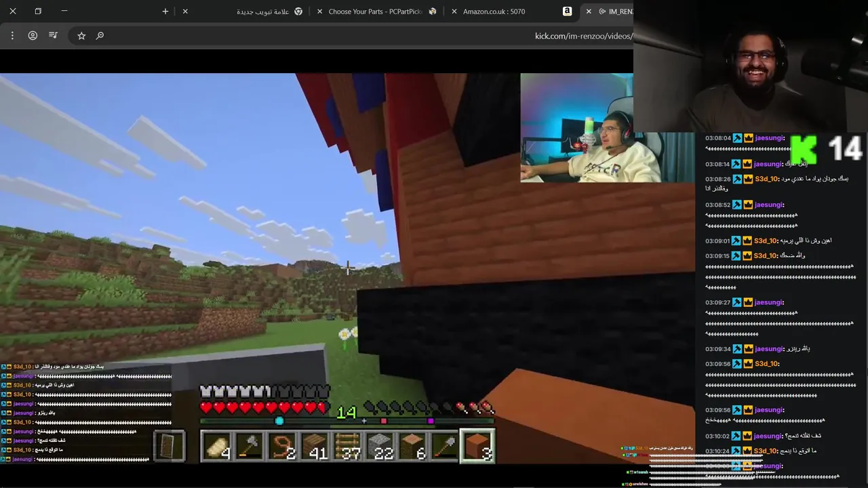Screen dimensions: 868x488
Task: Click the laughing streamer's webcam overlay
Action: (751, 66)
